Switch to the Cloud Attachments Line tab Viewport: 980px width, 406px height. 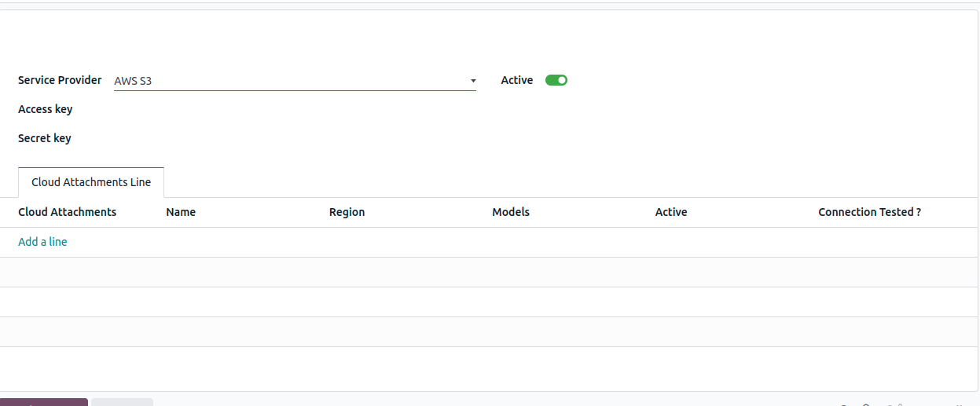pos(91,182)
